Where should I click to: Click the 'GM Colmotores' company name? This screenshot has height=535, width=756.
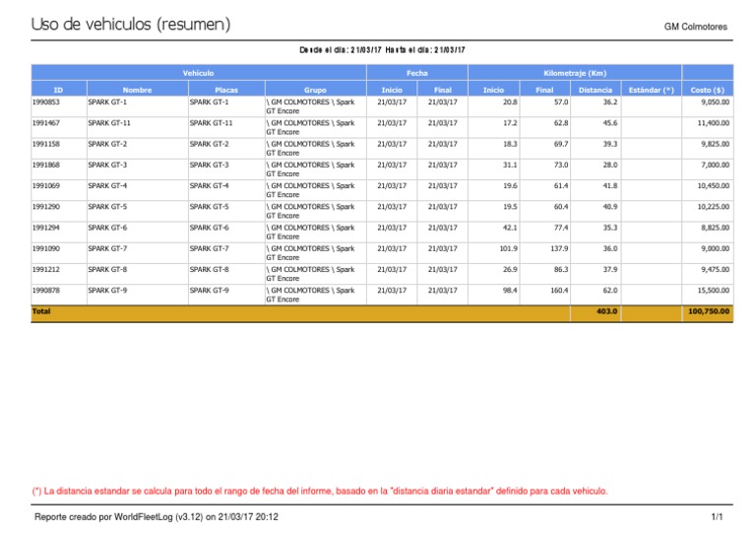(695, 27)
